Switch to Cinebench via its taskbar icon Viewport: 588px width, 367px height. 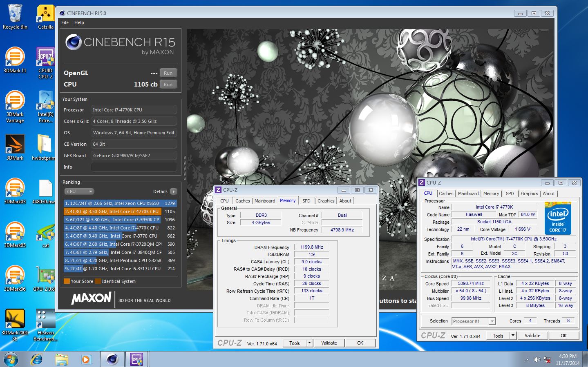click(x=112, y=359)
